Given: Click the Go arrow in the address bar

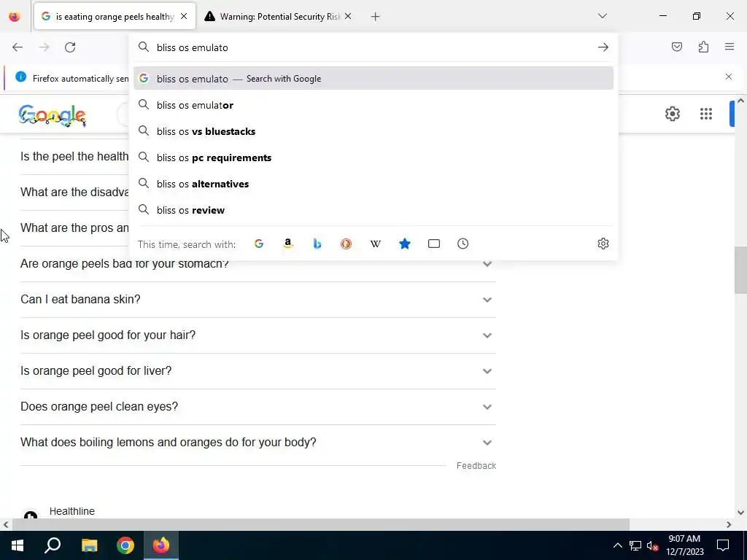Looking at the screenshot, I should 603,47.
